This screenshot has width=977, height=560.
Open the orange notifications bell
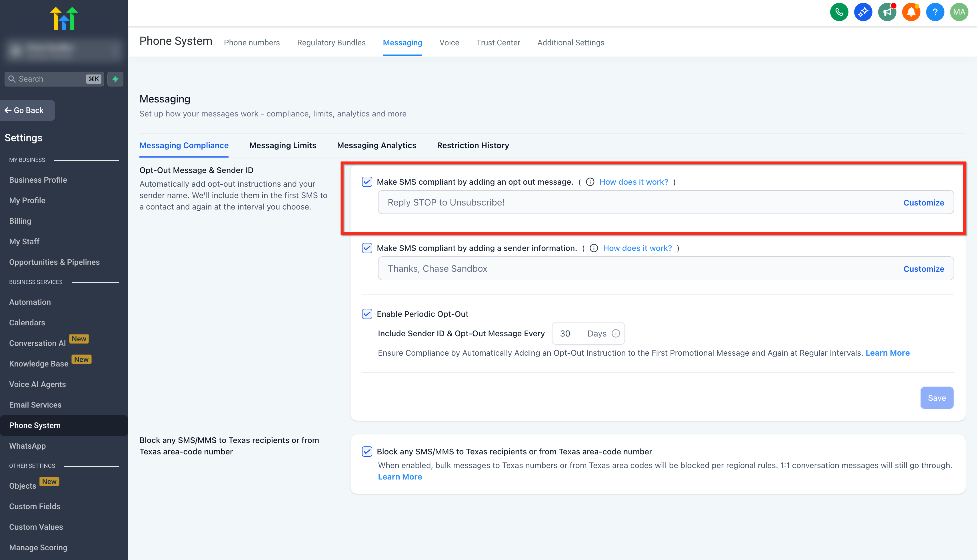911,12
